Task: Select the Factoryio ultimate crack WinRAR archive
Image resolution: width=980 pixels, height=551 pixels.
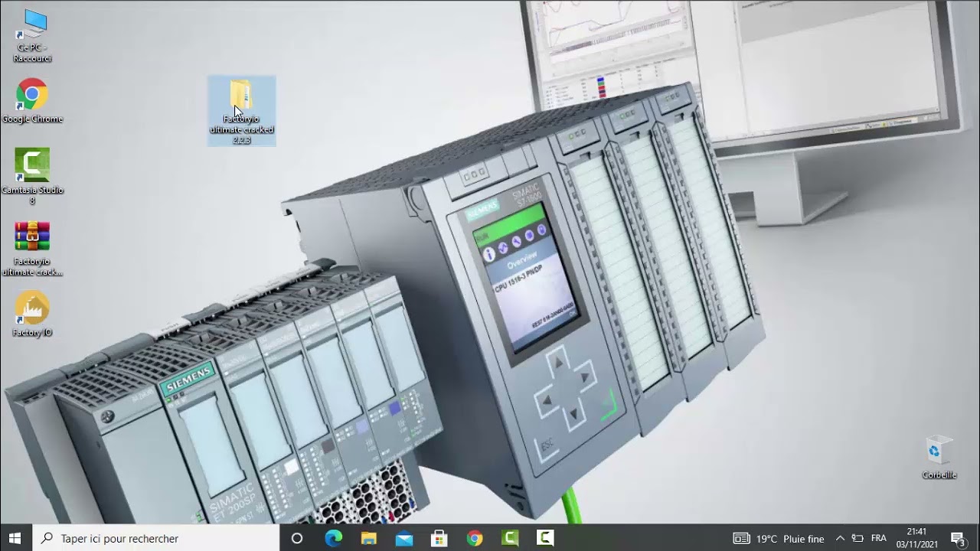Action: [x=32, y=249]
